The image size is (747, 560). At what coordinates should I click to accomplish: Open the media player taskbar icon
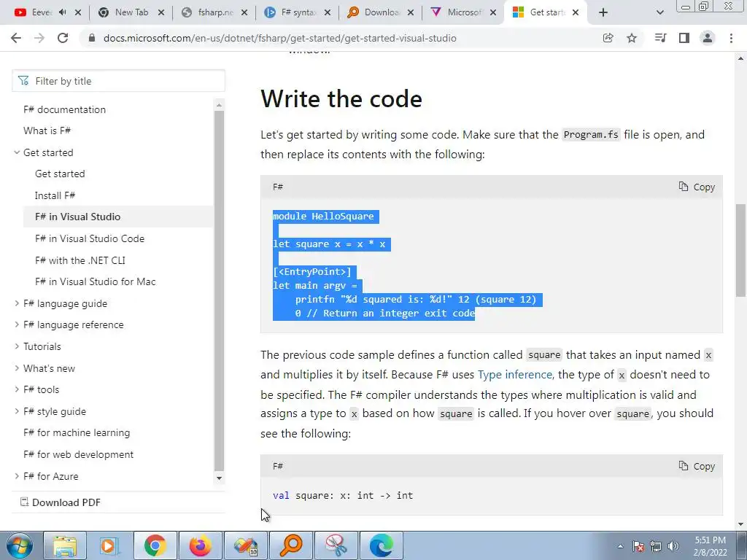(x=109, y=545)
